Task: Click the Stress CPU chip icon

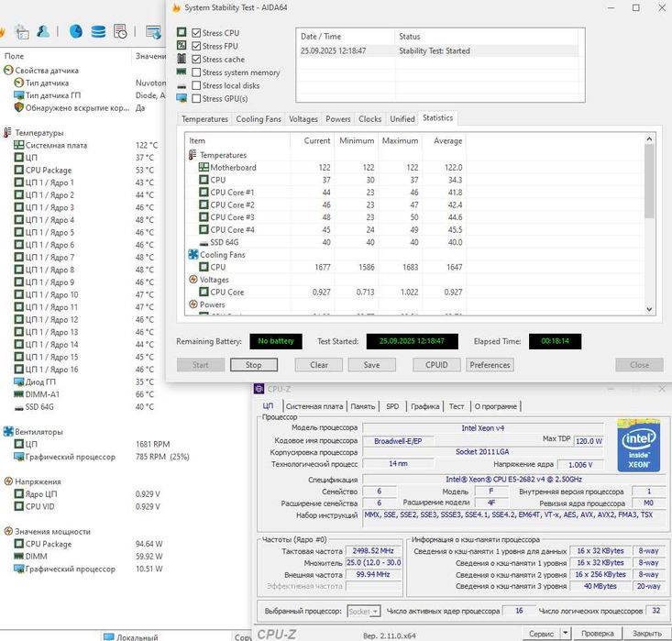Action: point(182,32)
